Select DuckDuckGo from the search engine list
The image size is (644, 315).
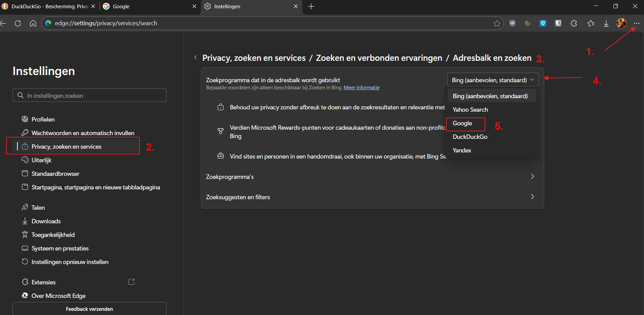point(492,137)
